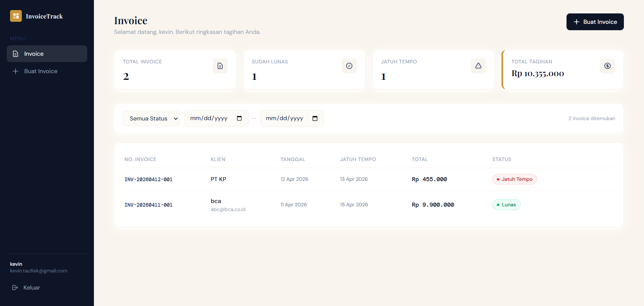Open the Semua Status dropdown
The image size is (644, 306).
point(151,118)
